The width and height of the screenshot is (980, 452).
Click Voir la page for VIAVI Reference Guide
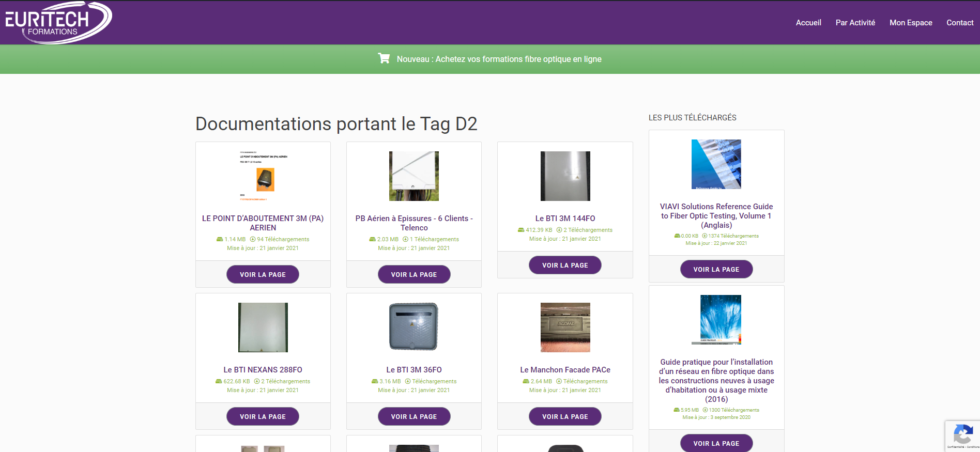click(x=716, y=269)
